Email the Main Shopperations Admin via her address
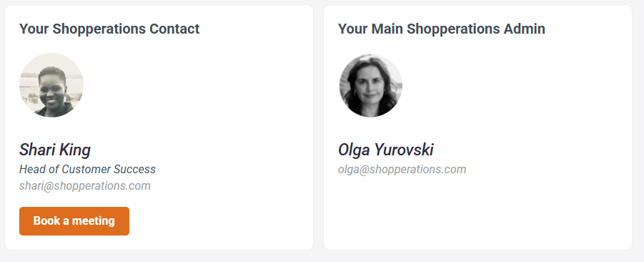 (402, 170)
